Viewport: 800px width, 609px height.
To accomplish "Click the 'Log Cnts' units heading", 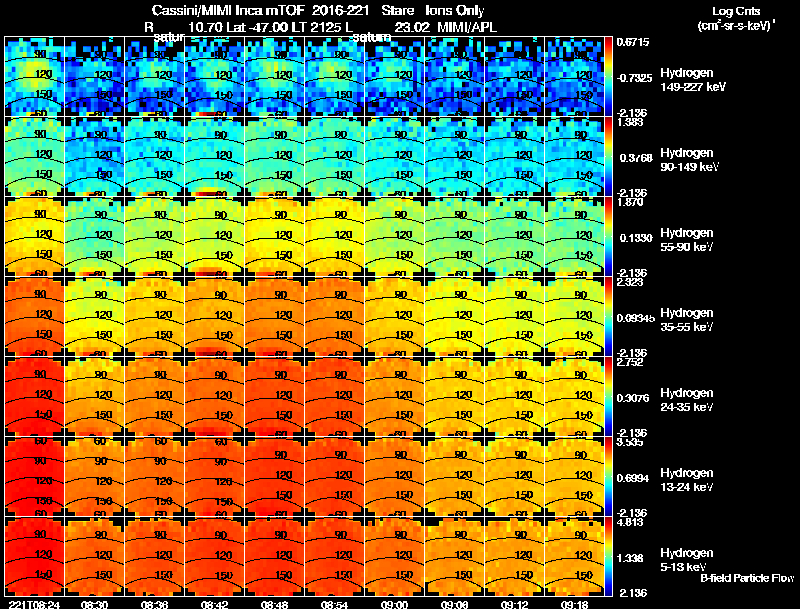I will 736,12.
